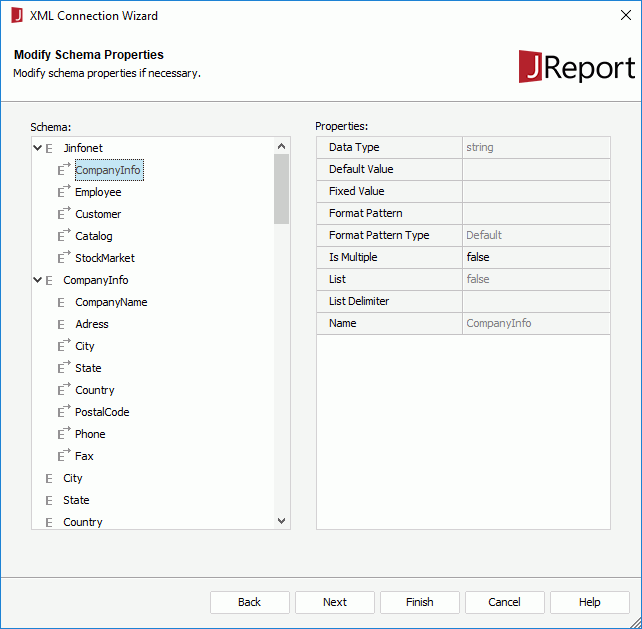The width and height of the screenshot is (642, 629).
Task: Click the reference icon beside StockMarket
Action: click(64, 258)
